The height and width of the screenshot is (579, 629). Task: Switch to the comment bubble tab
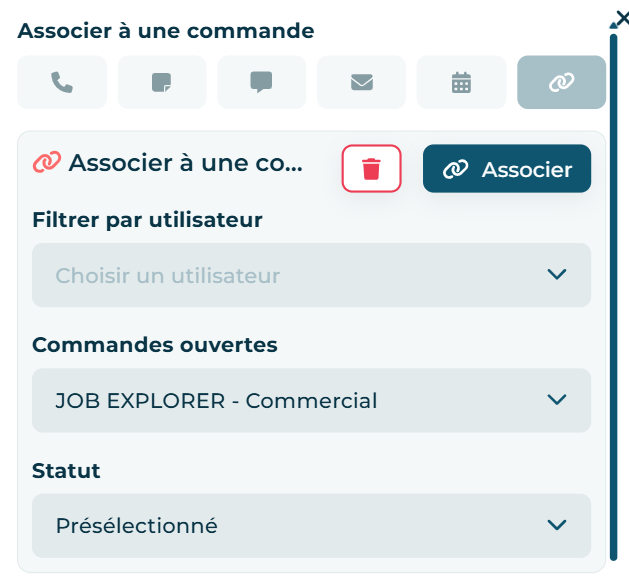(261, 82)
